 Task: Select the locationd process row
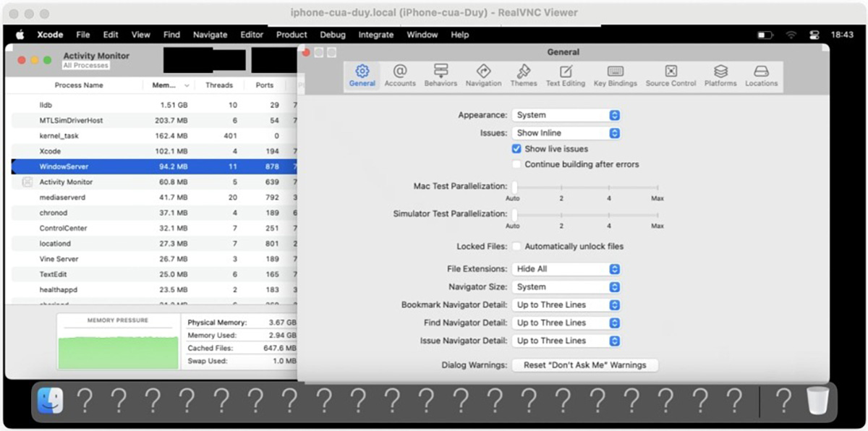155,244
